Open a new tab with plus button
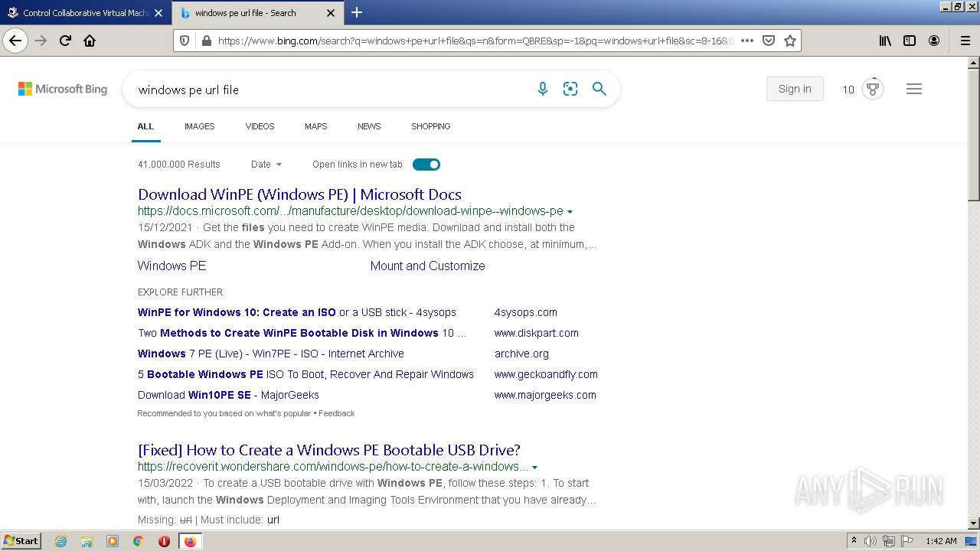Screen dimensions: 980x551 coord(357,12)
